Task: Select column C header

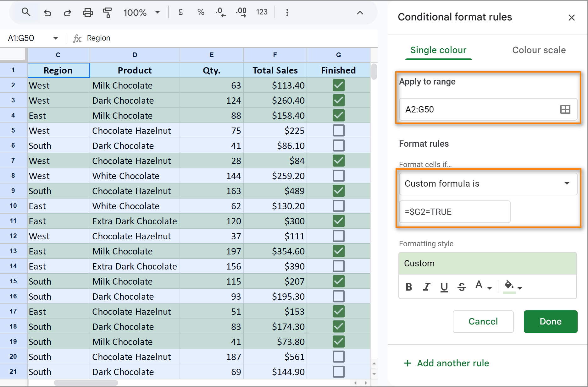Action: (58, 55)
